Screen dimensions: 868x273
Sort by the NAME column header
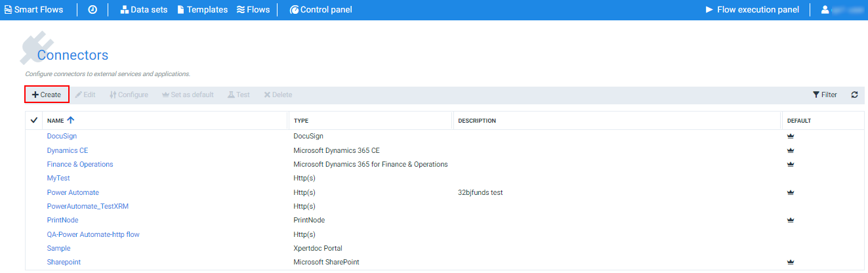click(x=55, y=121)
